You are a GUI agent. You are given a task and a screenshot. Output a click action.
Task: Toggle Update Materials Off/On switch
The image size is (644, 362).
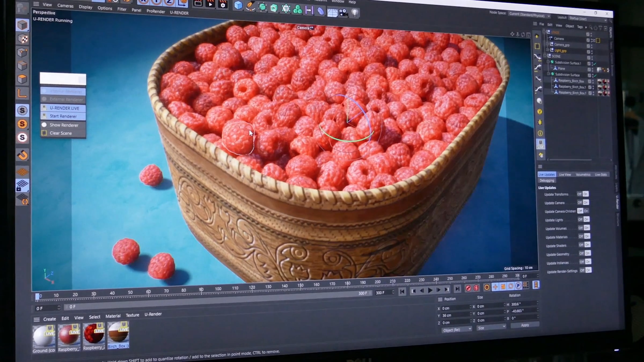click(x=584, y=236)
